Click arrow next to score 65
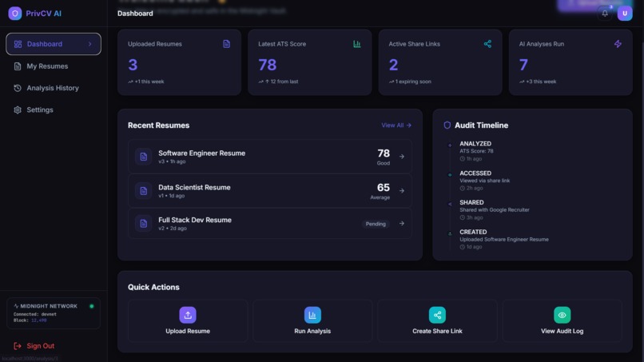This screenshot has height=362, width=644. point(402,191)
